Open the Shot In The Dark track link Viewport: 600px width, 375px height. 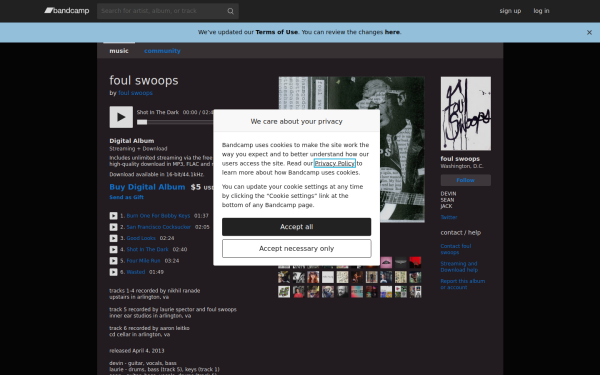(x=147, y=249)
